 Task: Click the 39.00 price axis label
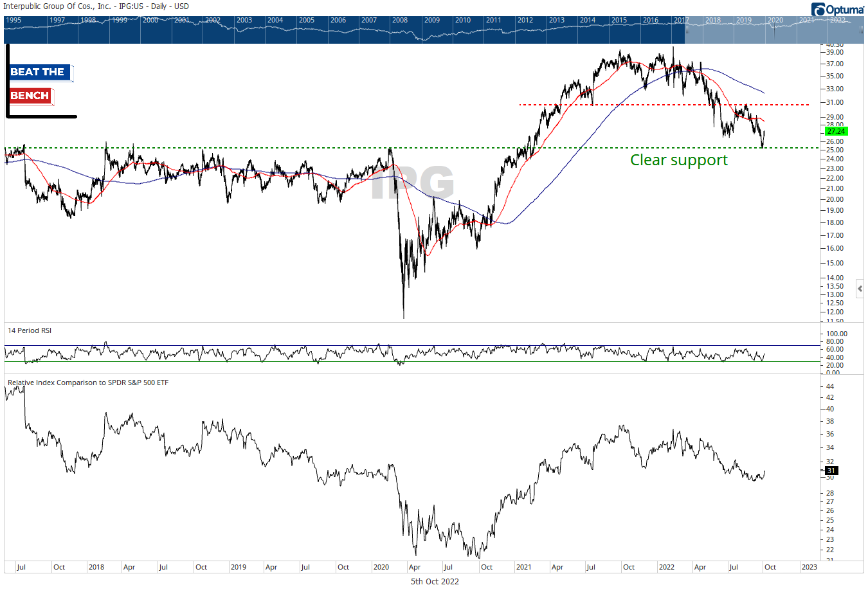(x=835, y=53)
